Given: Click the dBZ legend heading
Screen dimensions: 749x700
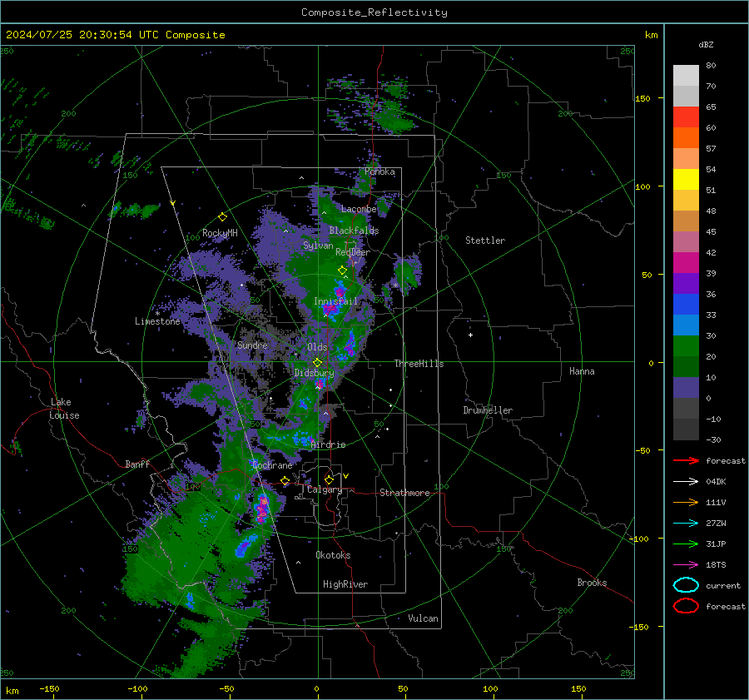Looking at the screenshot, I should 706,44.
